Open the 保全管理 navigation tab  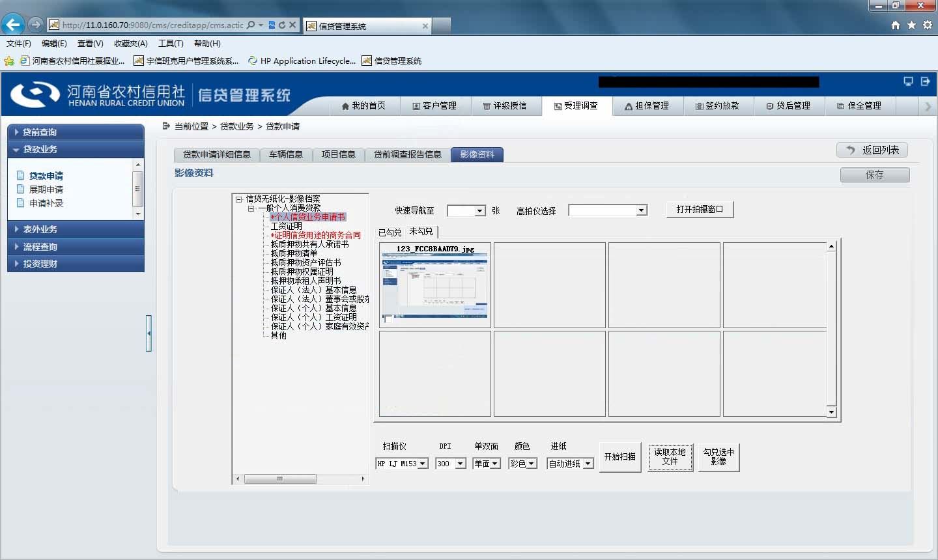tap(860, 106)
